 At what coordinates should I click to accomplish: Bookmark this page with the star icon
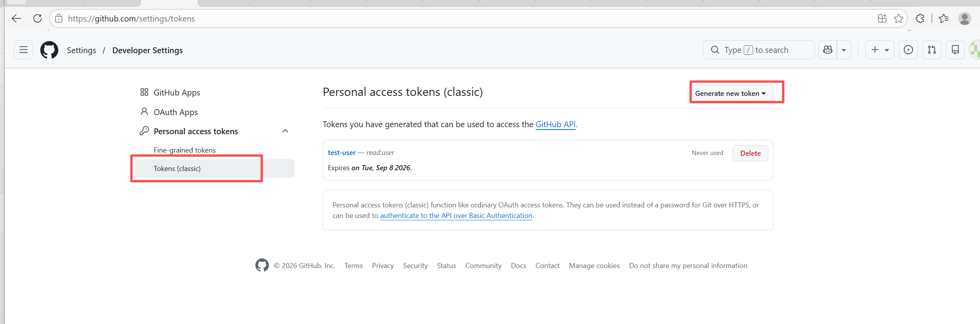(x=899, y=18)
